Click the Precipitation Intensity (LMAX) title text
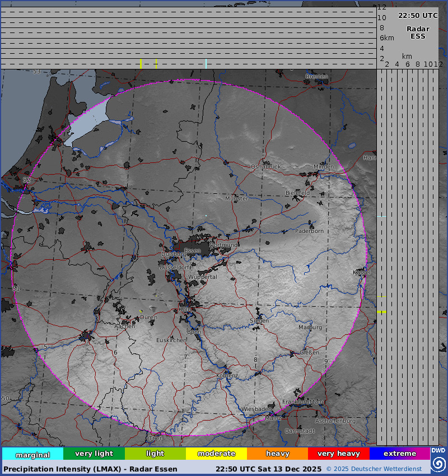This screenshot has height=476, width=448. pos(90,469)
